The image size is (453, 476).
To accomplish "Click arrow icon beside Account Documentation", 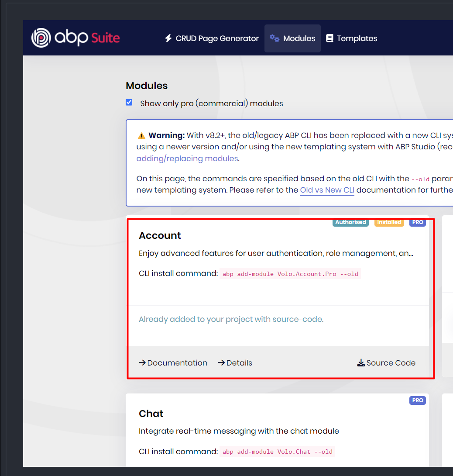I will point(142,363).
